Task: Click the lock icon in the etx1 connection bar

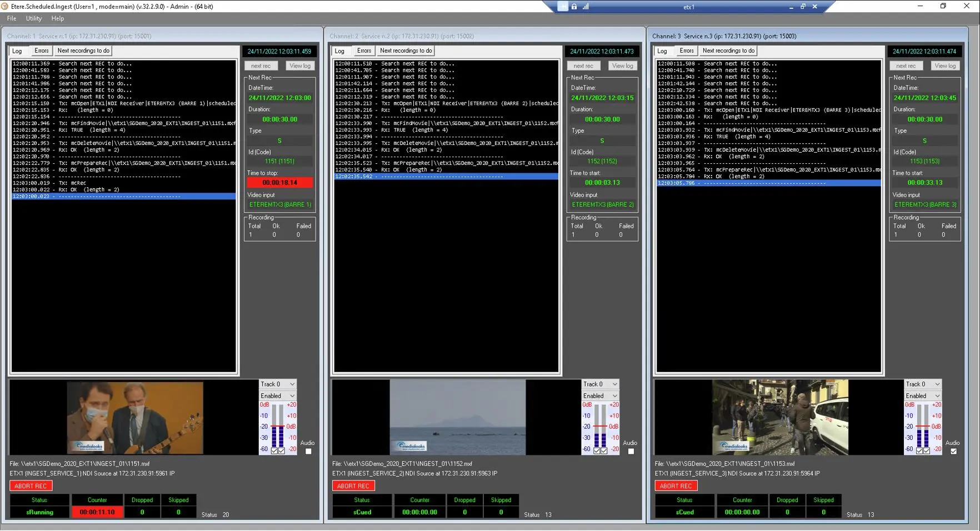Action: 574,7
